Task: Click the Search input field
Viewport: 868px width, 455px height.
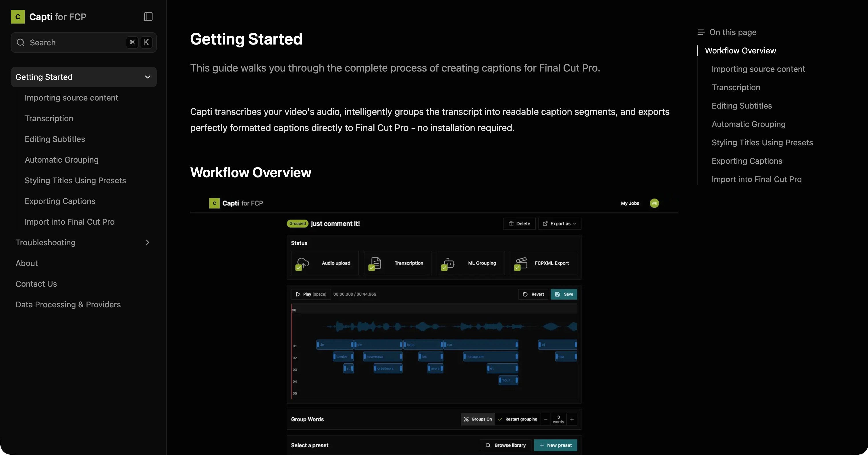Action: (67, 43)
